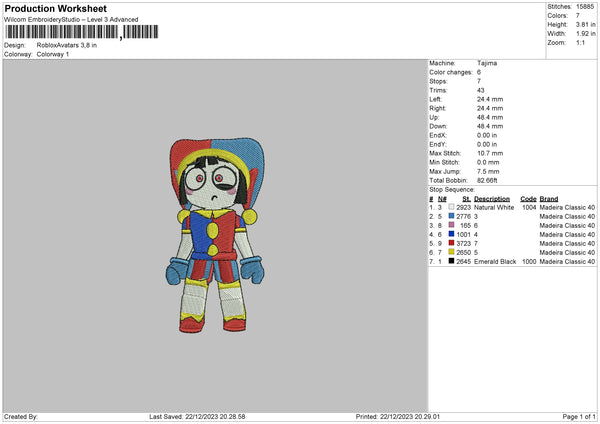This screenshot has height=424, width=600.
Task: Click the 'Description' column header
Action: point(492,199)
